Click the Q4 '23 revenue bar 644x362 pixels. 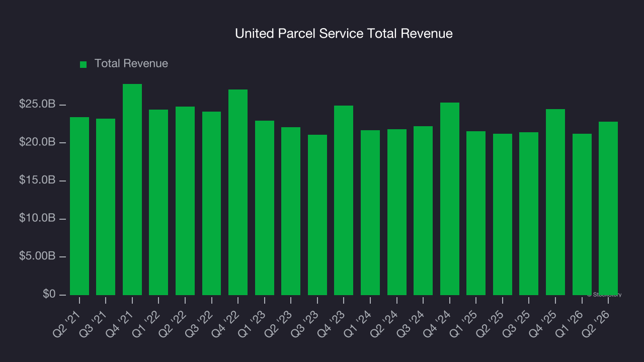point(344,200)
